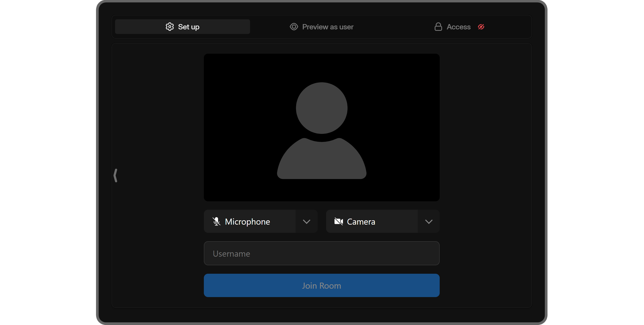Click the red hidden-visibility icon near Access
644x325 pixels.
point(481,27)
